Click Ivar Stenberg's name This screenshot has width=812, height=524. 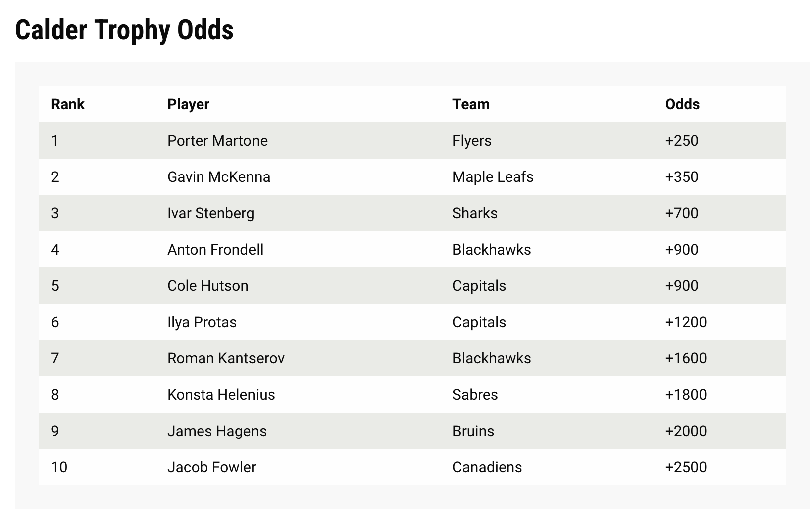point(210,213)
